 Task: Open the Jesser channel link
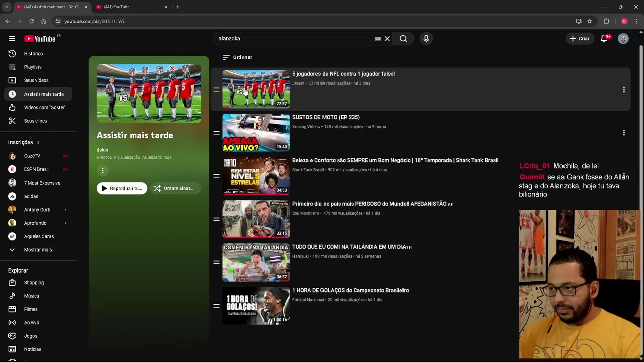tap(298, 83)
